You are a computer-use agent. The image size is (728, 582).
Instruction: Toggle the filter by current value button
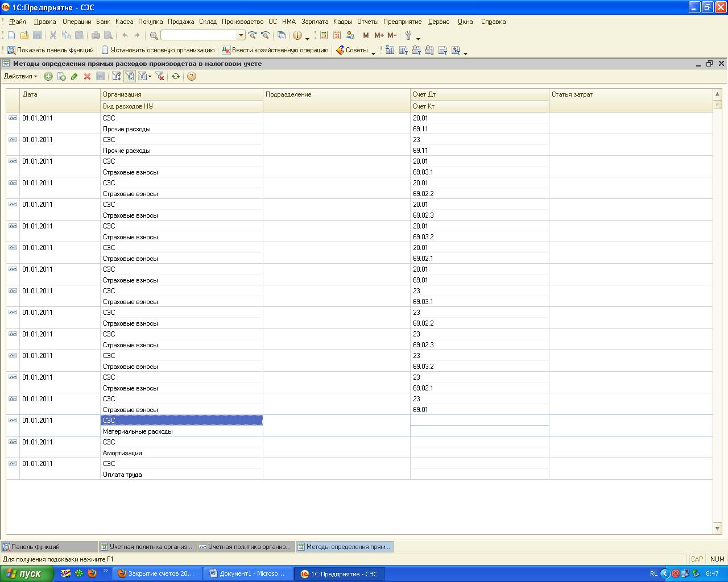[x=129, y=76]
